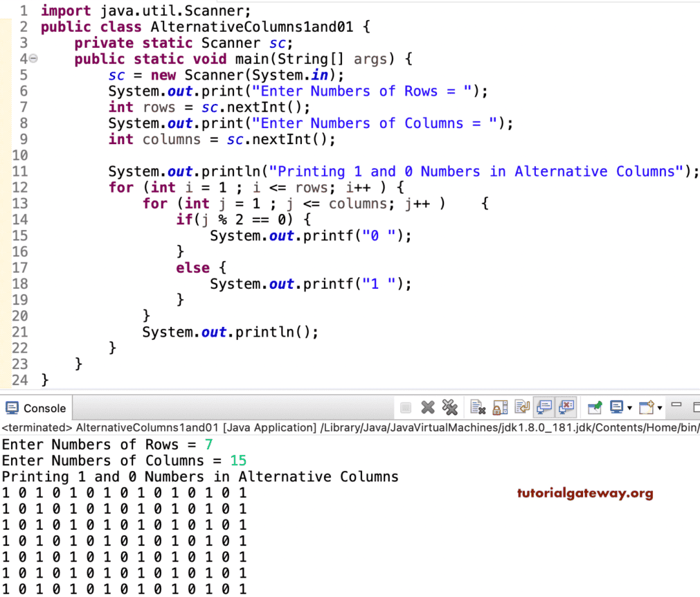Toggle Show Console When Standard Error Changes
The image size is (700, 597).
pos(566,407)
